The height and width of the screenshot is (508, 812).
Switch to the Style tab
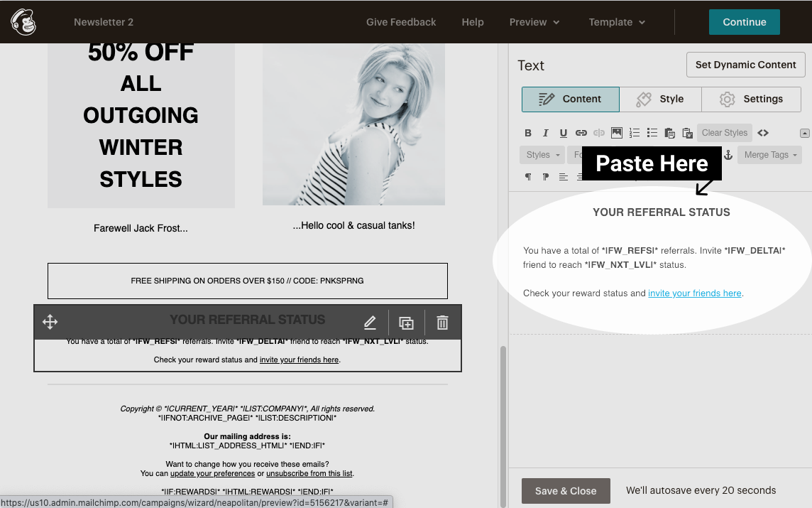click(660, 99)
